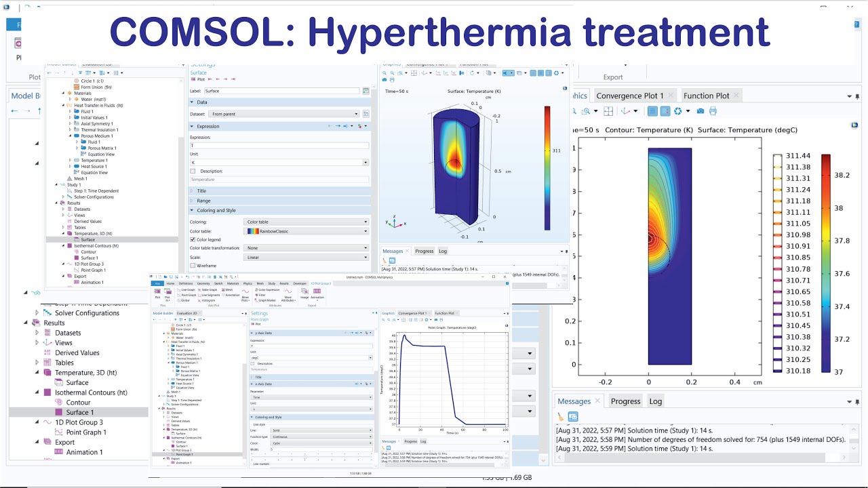The width and height of the screenshot is (868, 488).
Task: Click Plot icon in lower window ribbon
Action: (157, 291)
